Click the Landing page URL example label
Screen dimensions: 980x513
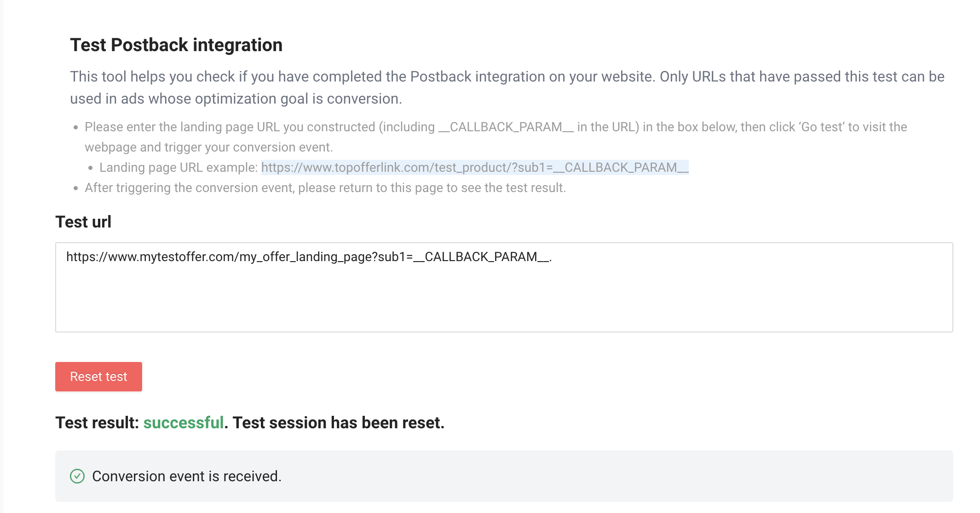(x=179, y=167)
